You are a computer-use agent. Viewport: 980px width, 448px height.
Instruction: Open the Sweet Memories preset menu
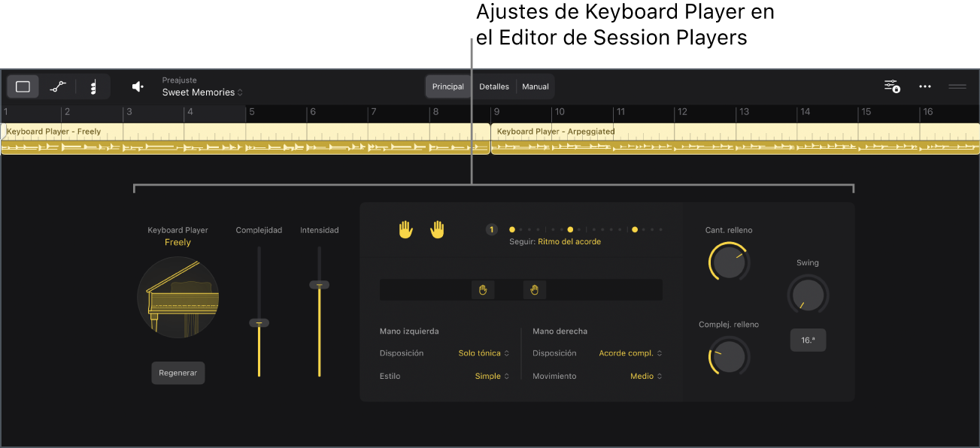[x=202, y=92]
